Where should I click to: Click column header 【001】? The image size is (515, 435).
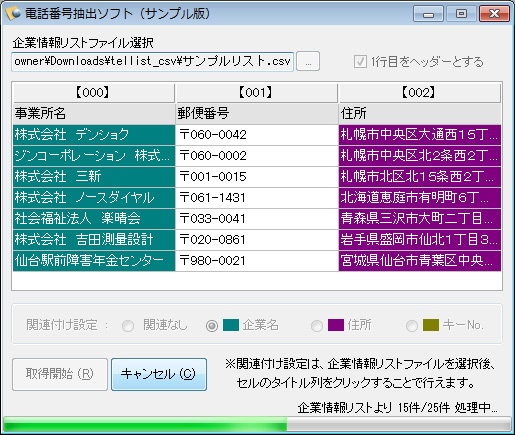coord(257,93)
